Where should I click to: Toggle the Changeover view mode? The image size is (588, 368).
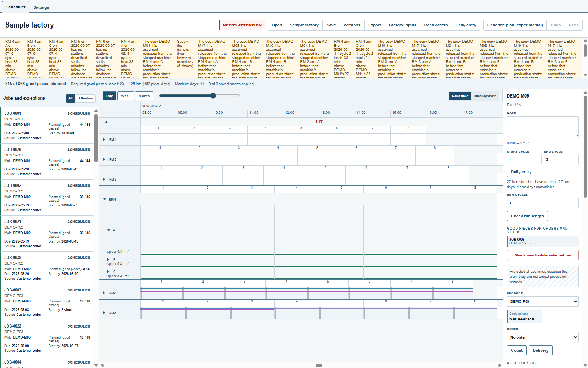pos(485,96)
